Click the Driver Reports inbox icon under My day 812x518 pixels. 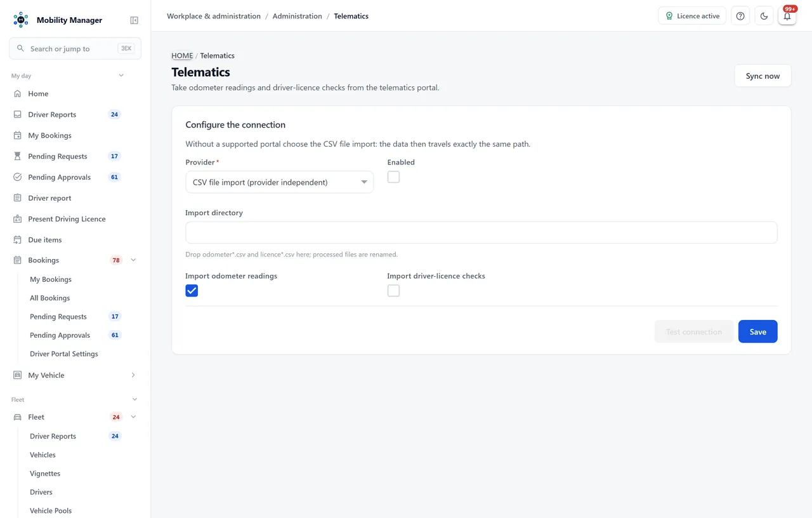tap(18, 114)
